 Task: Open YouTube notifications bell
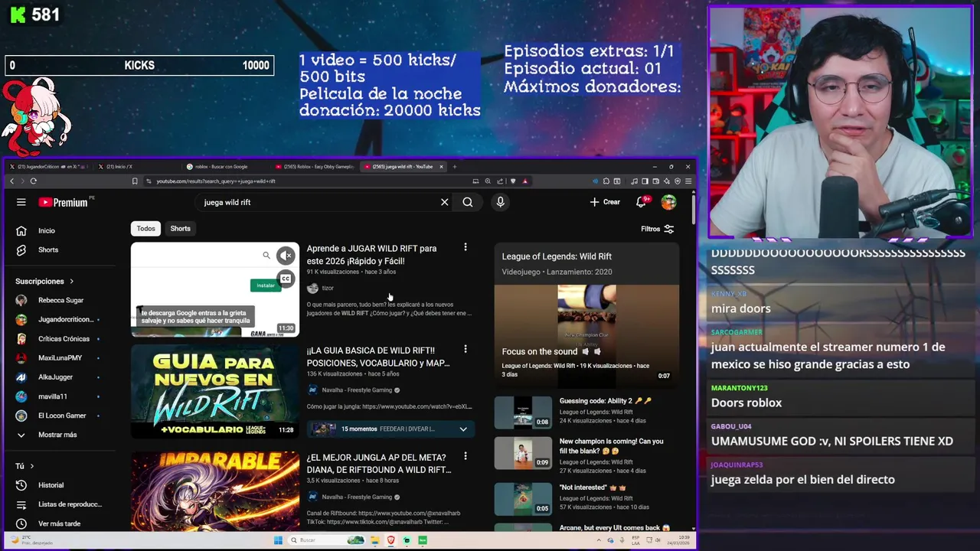pos(642,202)
